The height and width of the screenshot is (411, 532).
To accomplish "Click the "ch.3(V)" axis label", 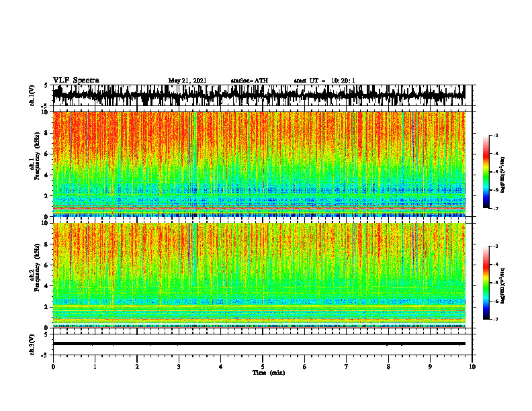I will point(32,345).
